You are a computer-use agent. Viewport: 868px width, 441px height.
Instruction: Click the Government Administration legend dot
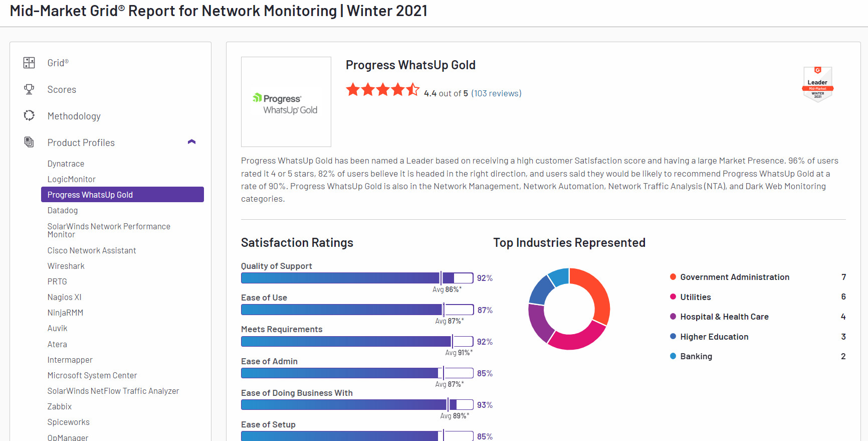[x=673, y=277]
